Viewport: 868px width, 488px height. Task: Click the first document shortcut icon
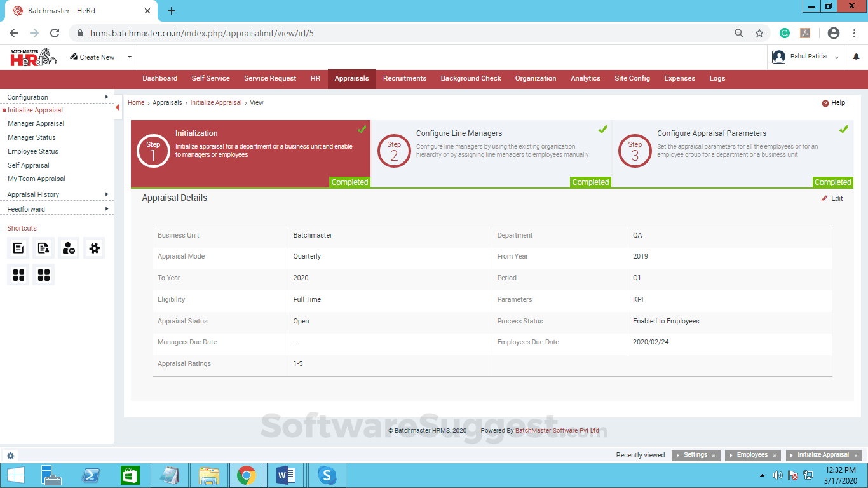click(18, 248)
